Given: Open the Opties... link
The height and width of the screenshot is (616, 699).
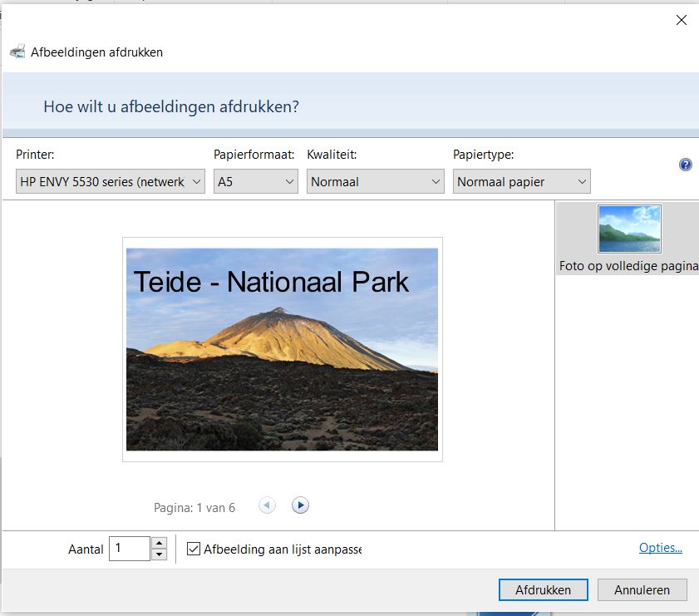Looking at the screenshot, I should point(660,548).
